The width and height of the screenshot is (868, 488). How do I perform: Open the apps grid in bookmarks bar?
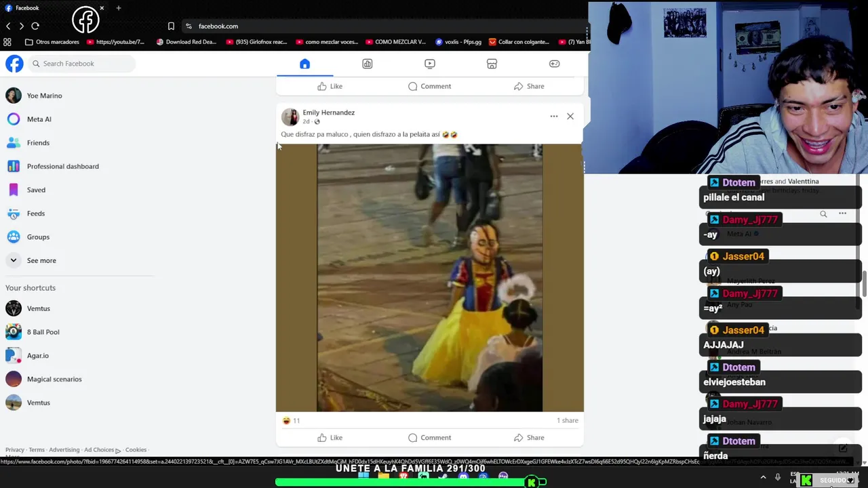[7, 42]
